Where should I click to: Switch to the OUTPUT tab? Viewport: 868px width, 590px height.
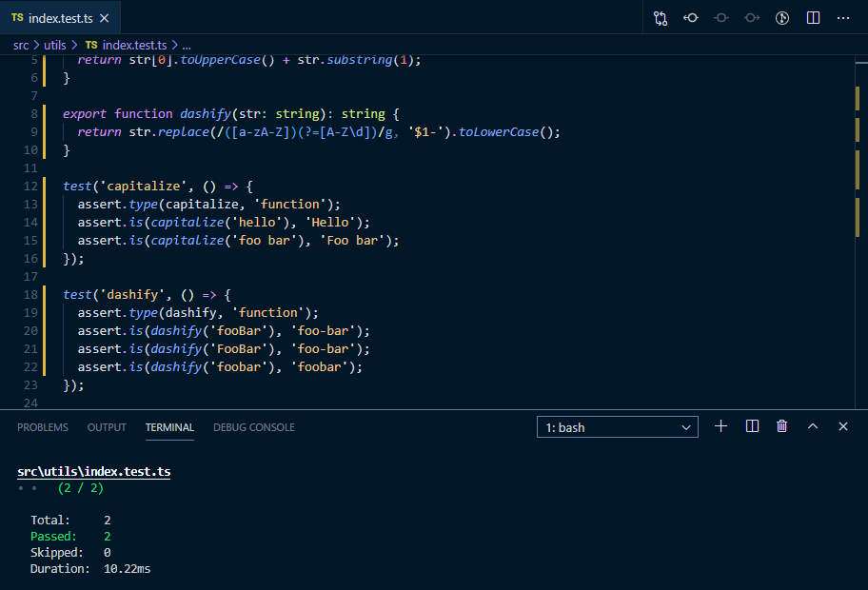106,427
